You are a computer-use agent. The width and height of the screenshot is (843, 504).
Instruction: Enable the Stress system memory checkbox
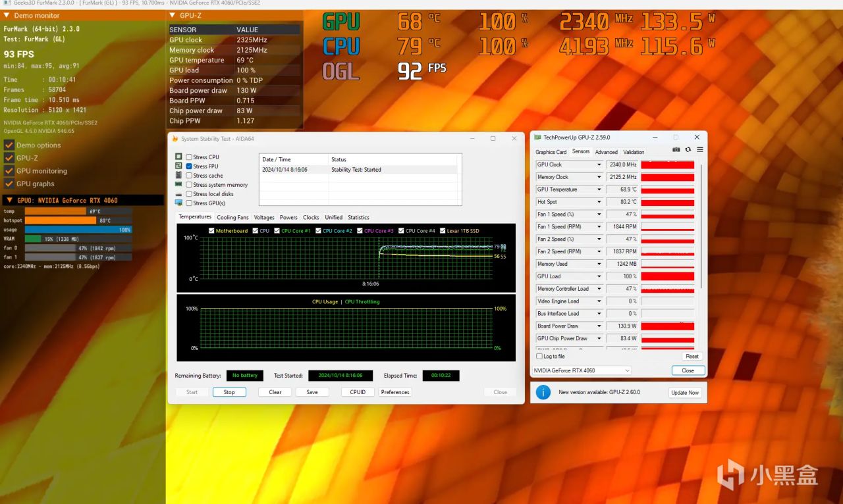click(x=189, y=185)
